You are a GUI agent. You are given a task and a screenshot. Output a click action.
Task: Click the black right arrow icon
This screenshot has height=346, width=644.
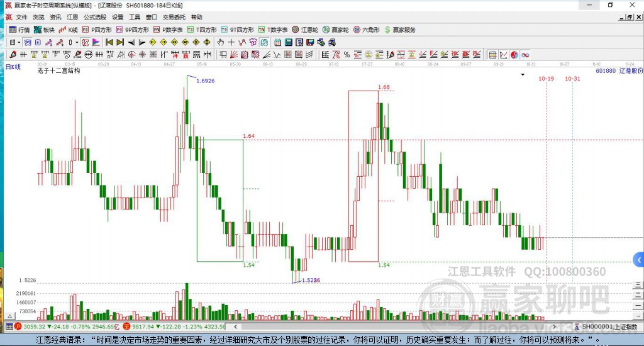point(142,42)
